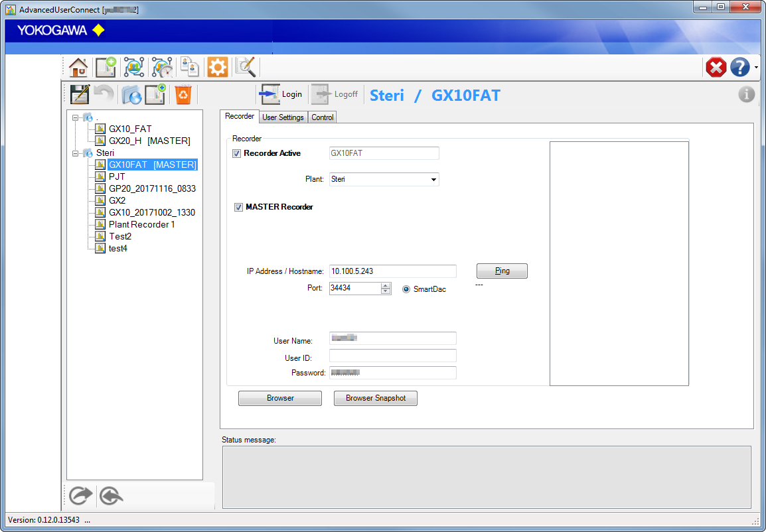Click the red X exit icon
Screen dimensions: 766x532
pyautogui.click(x=716, y=68)
